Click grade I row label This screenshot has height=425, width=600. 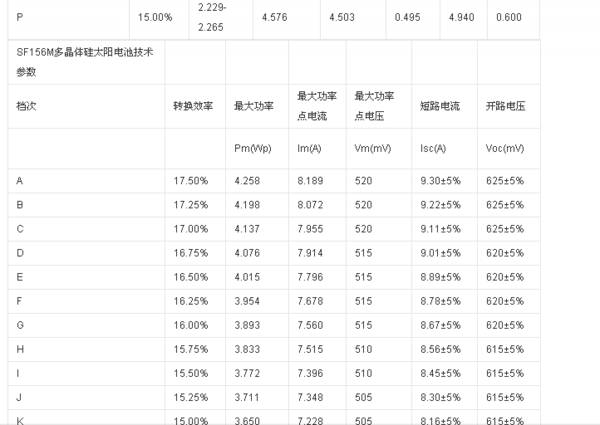coord(18,373)
